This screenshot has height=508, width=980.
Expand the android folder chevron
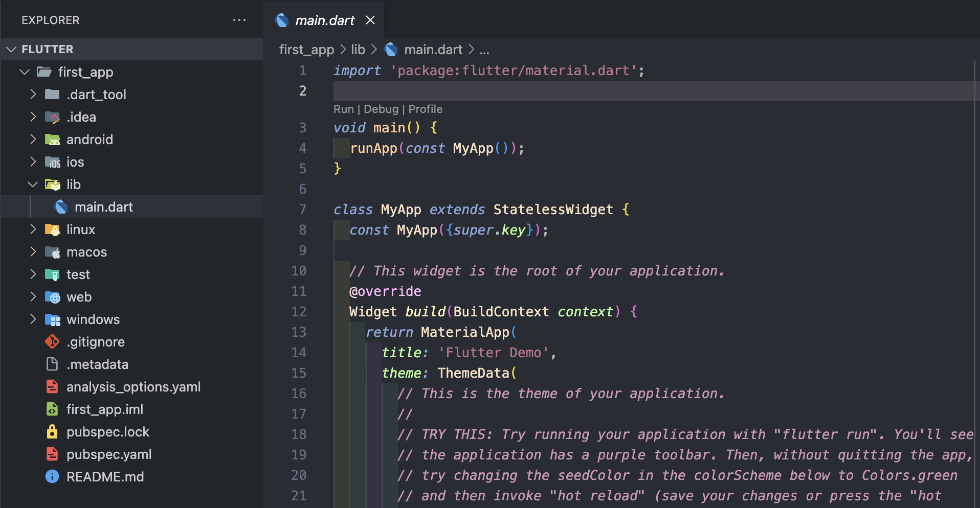click(33, 140)
